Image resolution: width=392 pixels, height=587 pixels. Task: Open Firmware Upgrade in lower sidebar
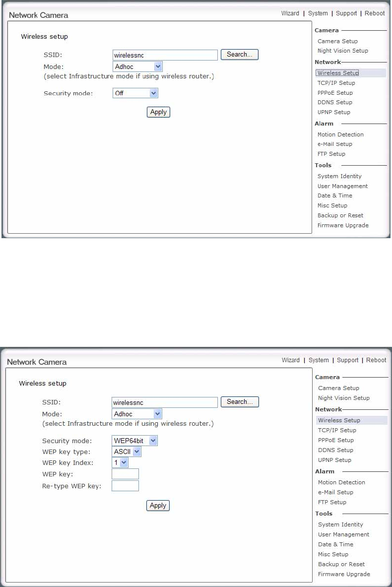click(344, 574)
